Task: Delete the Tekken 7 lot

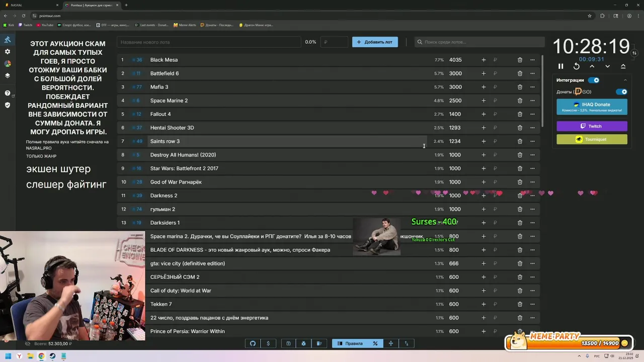Action: pyautogui.click(x=520, y=304)
